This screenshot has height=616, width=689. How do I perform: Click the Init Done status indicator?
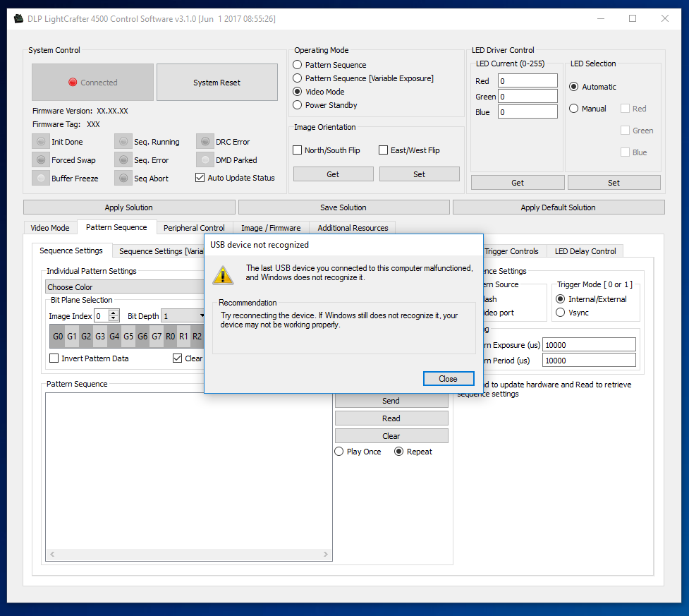tap(41, 142)
